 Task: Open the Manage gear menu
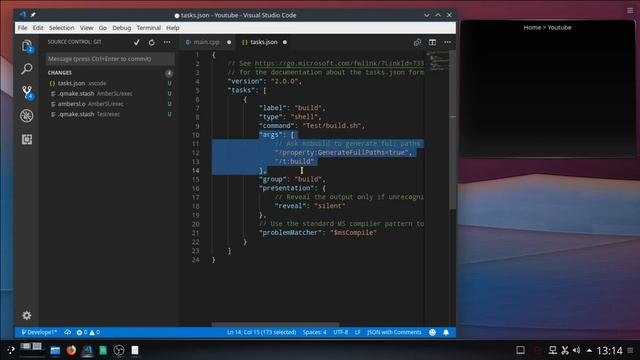click(27, 315)
